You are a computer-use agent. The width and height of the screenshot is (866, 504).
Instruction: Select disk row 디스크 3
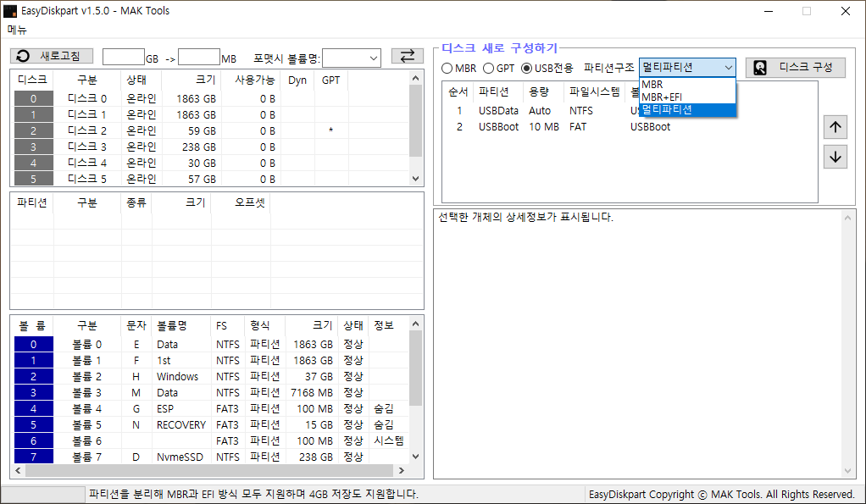click(x=212, y=147)
